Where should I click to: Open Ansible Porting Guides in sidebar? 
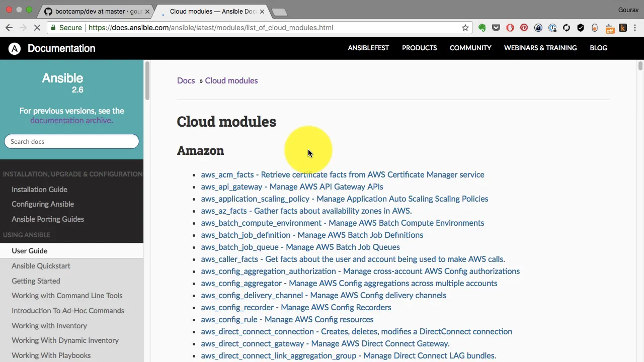pyautogui.click(x=48, y=219)
